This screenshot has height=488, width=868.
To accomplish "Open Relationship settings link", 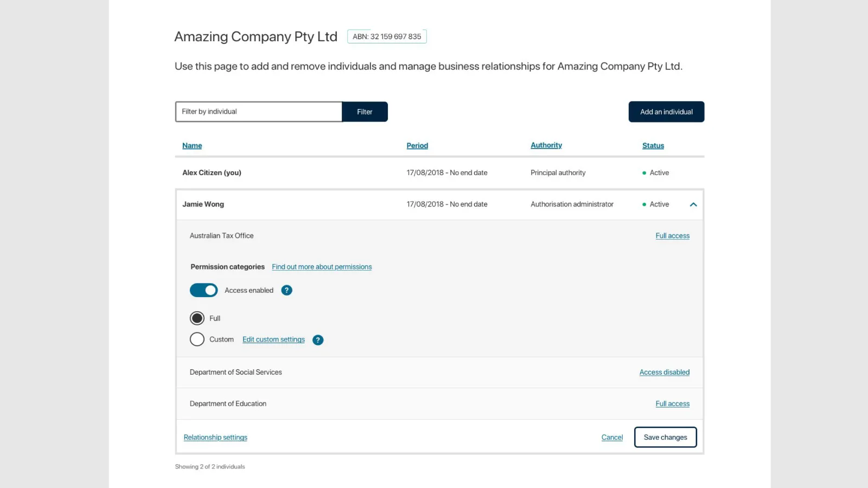I will click(215, 438).
